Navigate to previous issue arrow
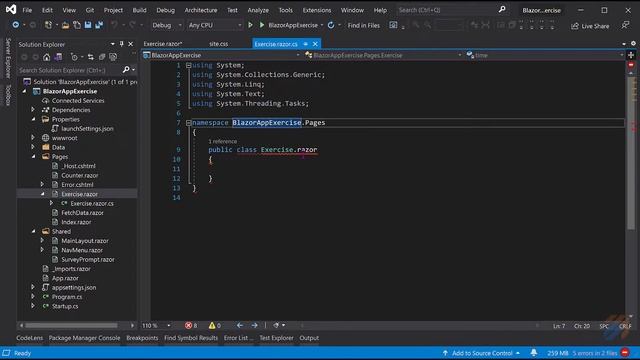Viewport: 640px width, 360px height. point(240,325)
